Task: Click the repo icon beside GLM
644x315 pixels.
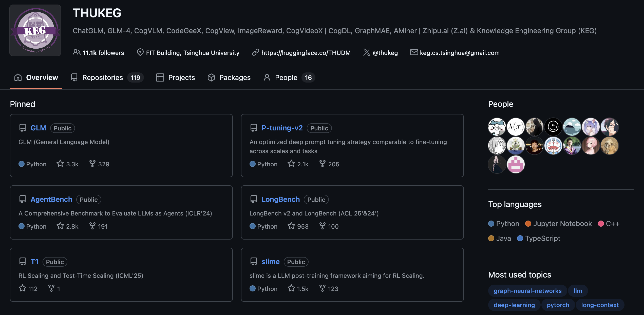Action: point(23,128)
